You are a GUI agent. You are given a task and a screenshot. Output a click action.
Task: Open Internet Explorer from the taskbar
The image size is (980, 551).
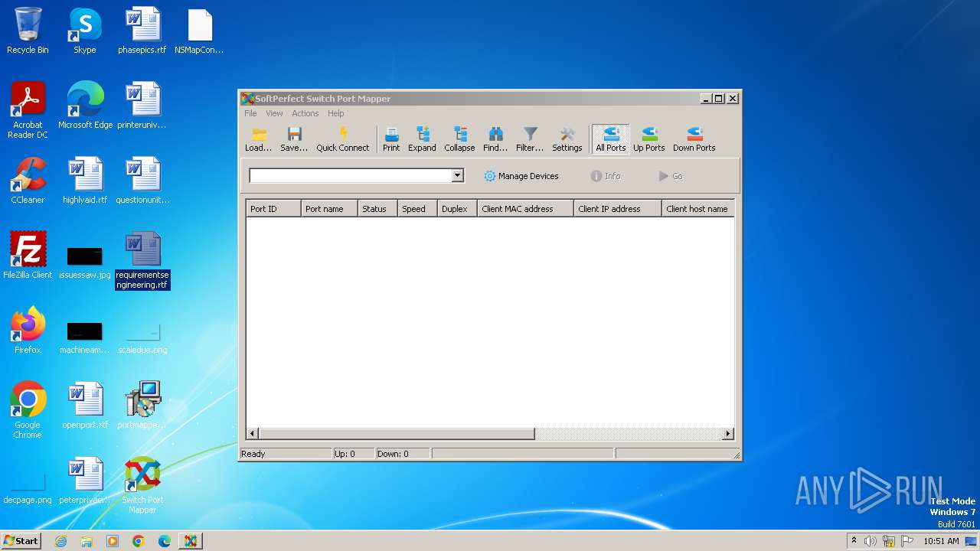point(60,541)
